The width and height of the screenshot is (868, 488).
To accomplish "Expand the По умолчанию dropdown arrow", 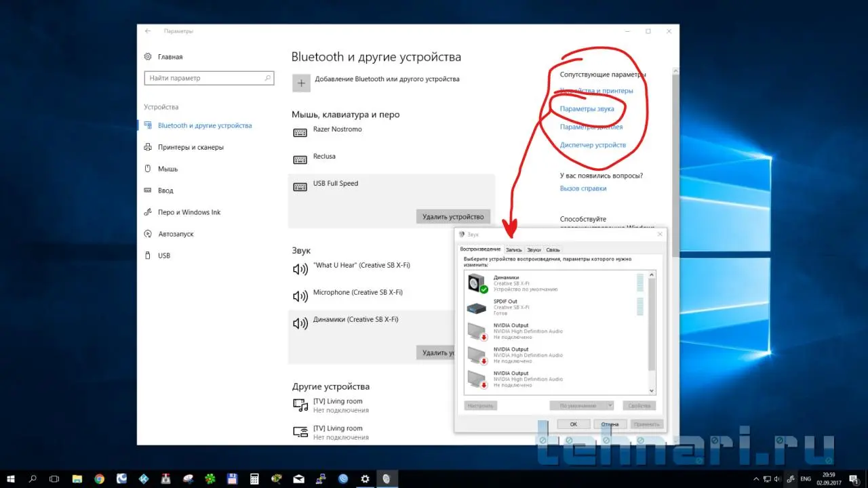I will pyautogui.click(x=610, y=405).
